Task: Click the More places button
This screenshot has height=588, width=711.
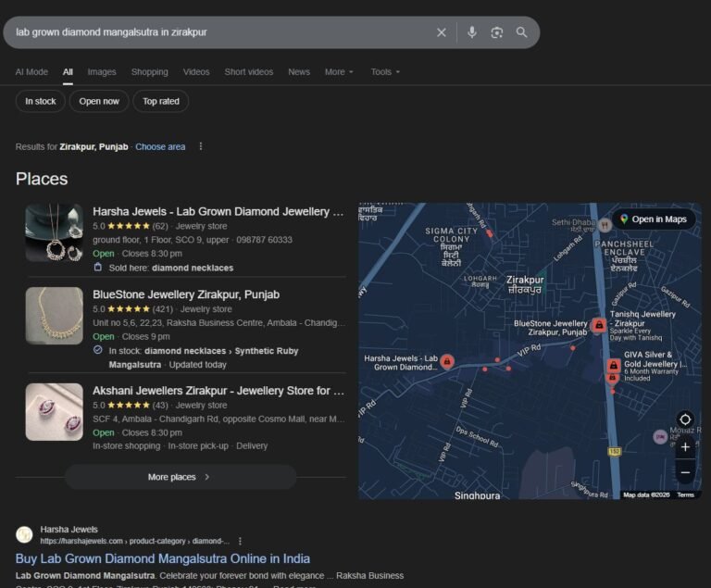Action: coord(181,477)
